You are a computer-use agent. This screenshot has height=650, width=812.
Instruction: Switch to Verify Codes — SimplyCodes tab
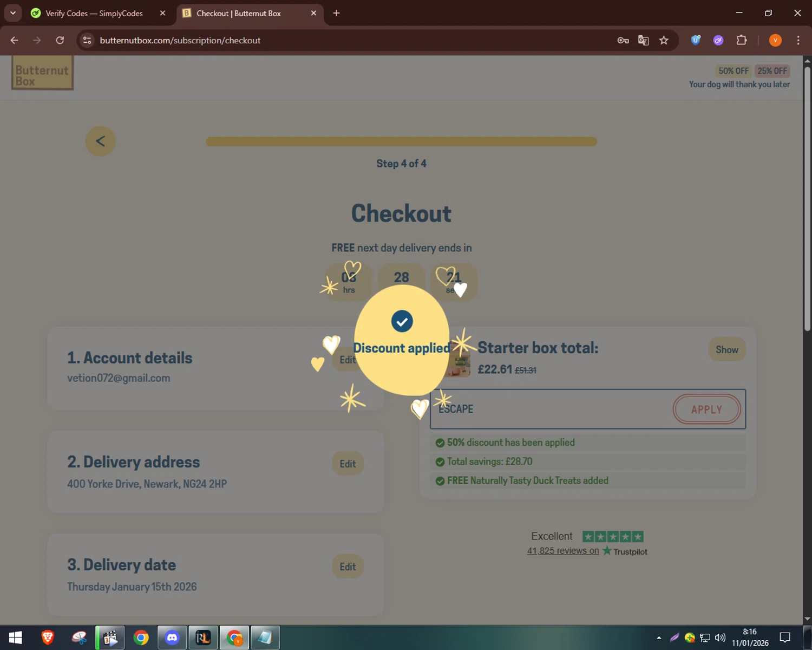(94, 13)
